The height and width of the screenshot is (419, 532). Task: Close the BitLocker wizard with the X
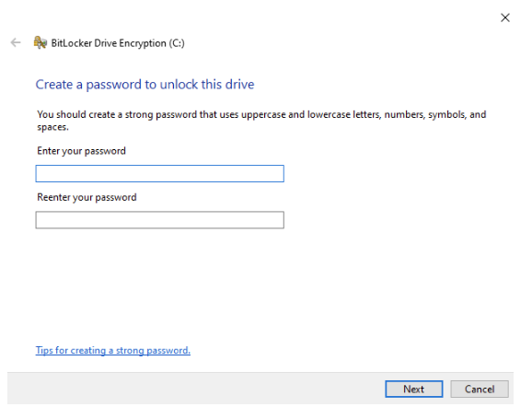[505, 17]
